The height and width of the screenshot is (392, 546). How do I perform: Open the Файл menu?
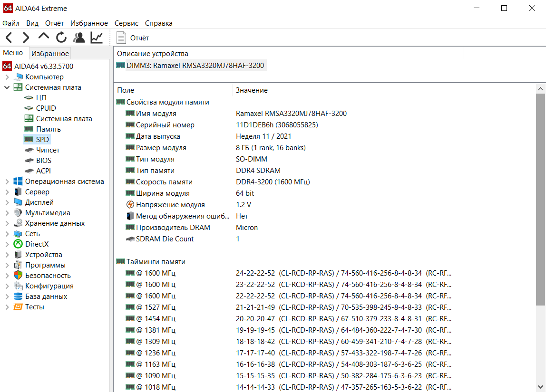(11, 23)
